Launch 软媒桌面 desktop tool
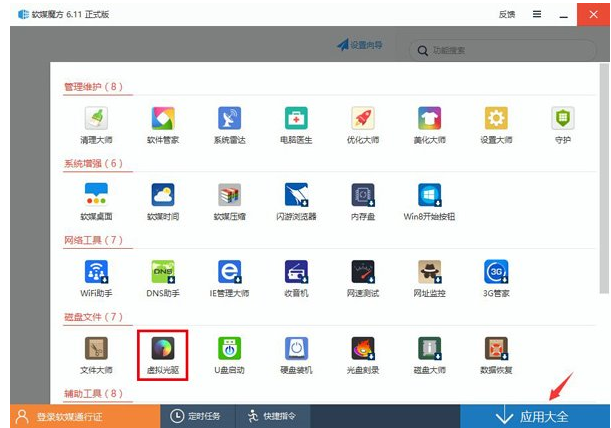Viewport: 611px width, 428px height. pos(96,202)
